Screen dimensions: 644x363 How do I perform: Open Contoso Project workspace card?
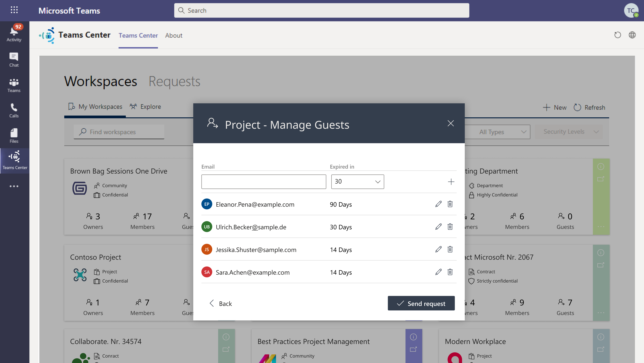[95, 257]
